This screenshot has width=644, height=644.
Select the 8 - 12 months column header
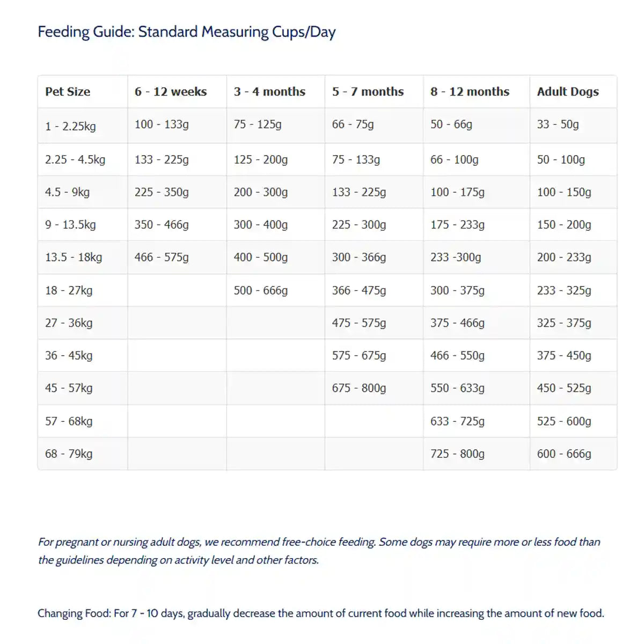click(x=470, y=92)
